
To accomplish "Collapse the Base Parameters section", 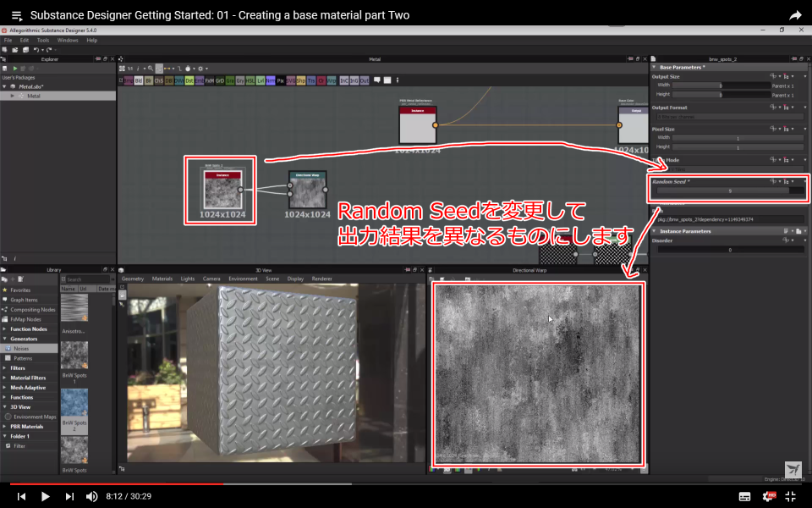I will pos(654,68).
